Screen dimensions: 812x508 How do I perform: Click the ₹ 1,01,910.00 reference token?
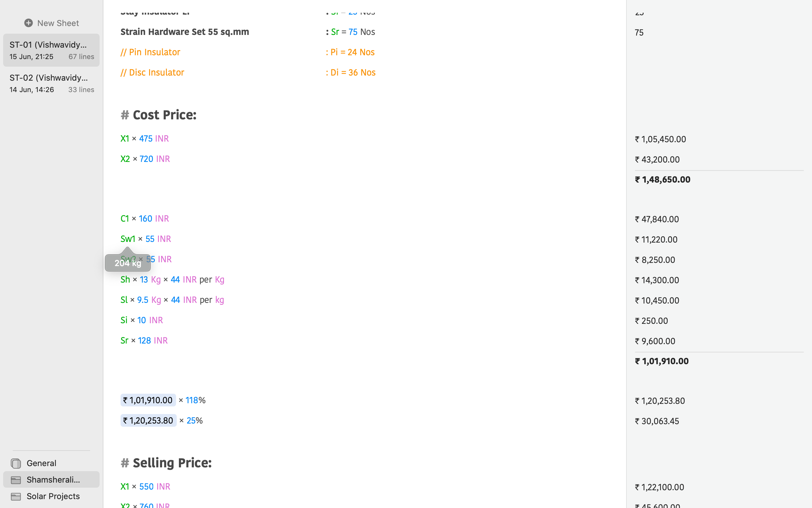coord(148,400)
